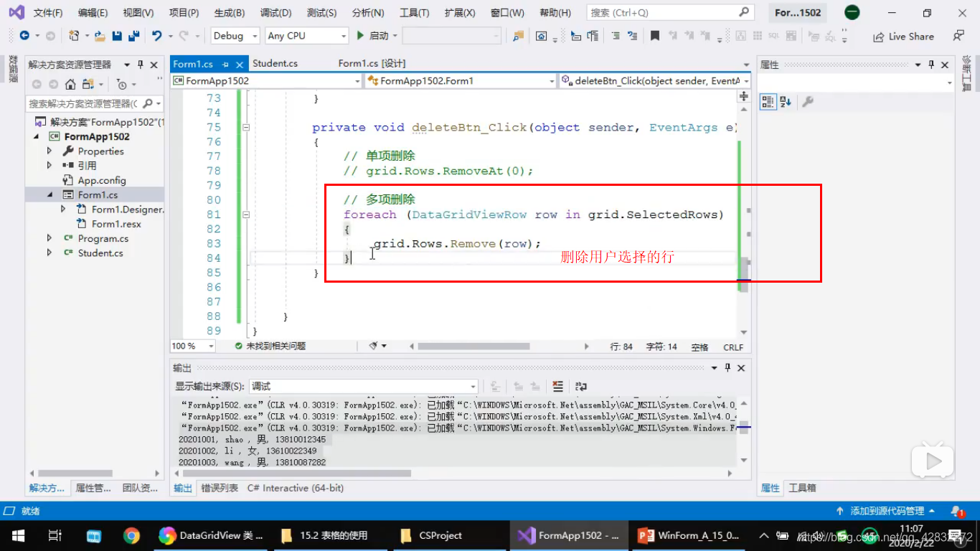Screen dimensions: 980x551
Task: Expand the Program.cs node
Action: (x=50, y=238)
